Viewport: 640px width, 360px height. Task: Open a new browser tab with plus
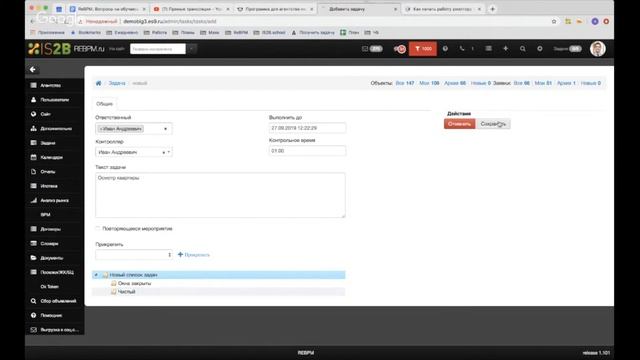(493, 9)
